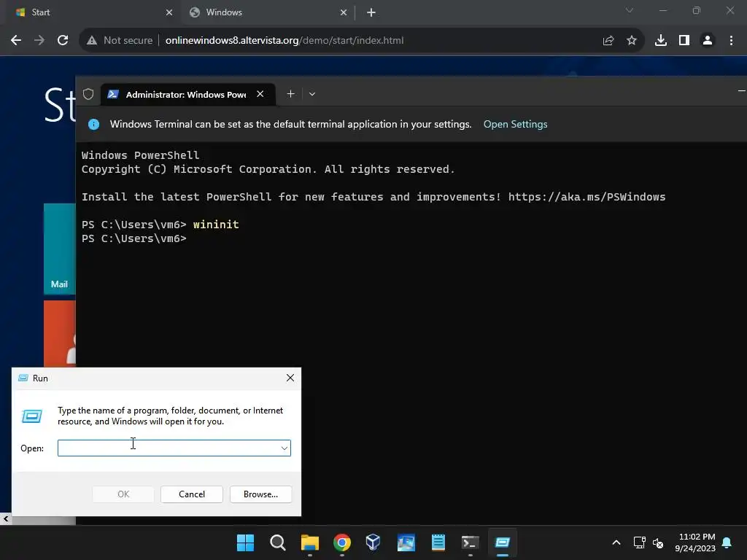Open VirtualBox from taskbar

[373, 542]
